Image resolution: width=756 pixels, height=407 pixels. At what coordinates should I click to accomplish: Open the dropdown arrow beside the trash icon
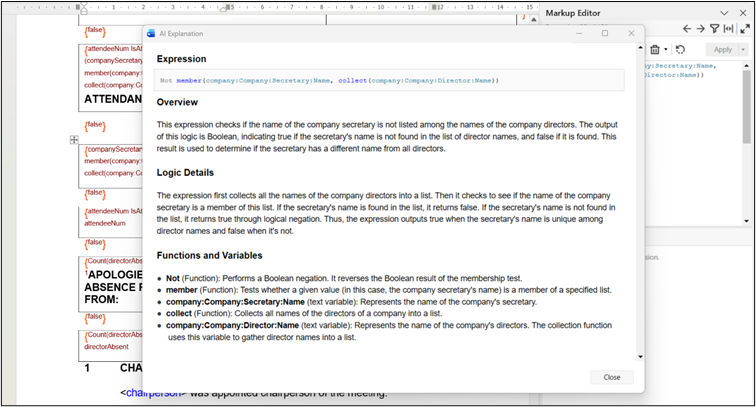[x=666, y=49]
